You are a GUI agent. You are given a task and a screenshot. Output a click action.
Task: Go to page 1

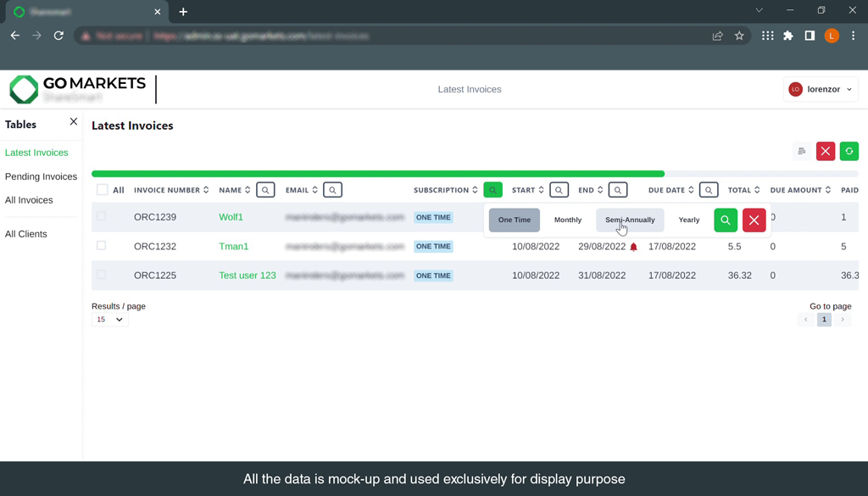(x=824, y=320)
